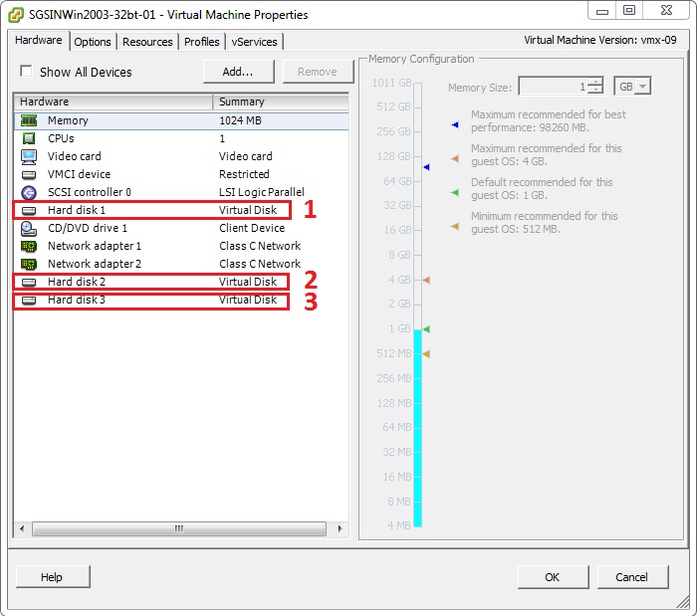Select the Hard disk 2 label
This screenshot has height=616, width=697.
click(77, 282)
